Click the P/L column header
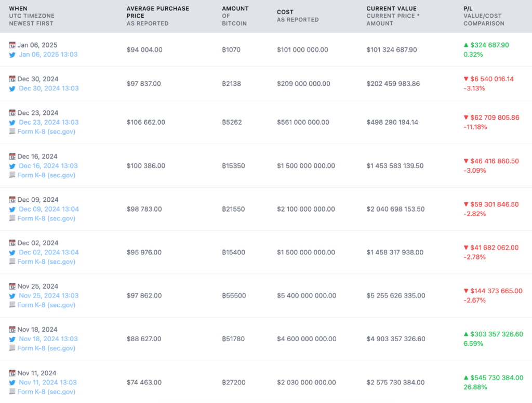532x403 pixels. (469, 9)
